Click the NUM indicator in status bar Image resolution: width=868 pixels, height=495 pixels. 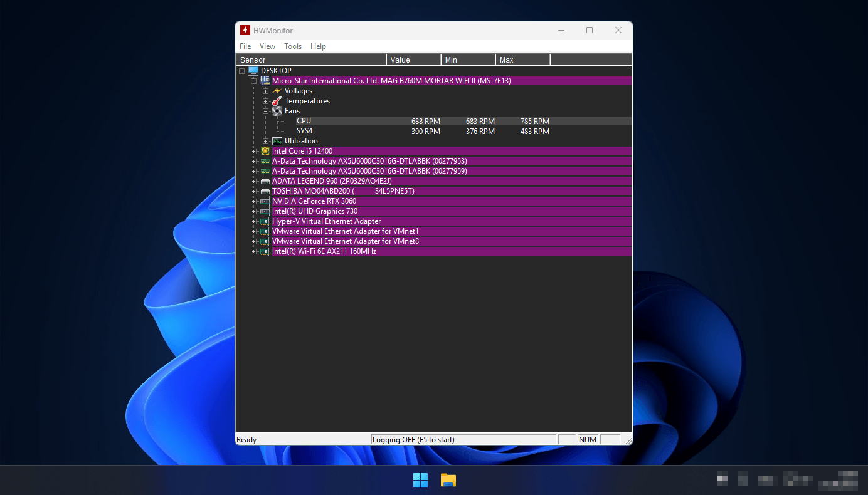click(588, 440)
